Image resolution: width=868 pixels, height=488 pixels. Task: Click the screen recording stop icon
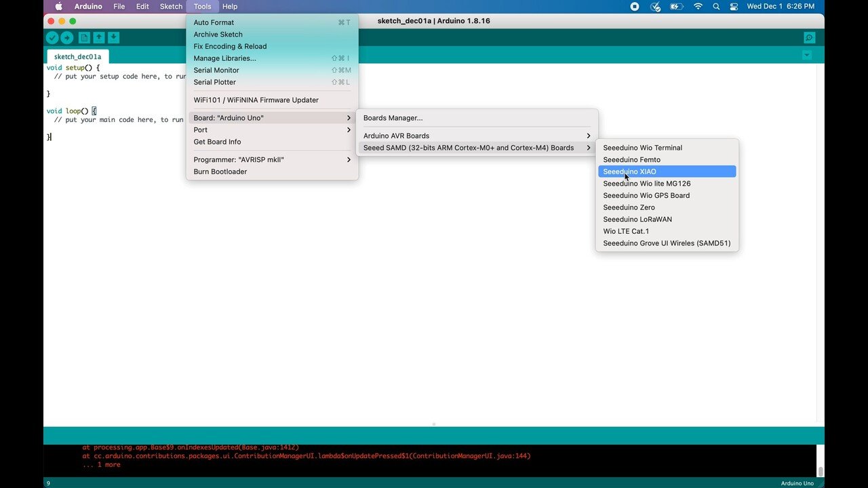coord(635,6)
